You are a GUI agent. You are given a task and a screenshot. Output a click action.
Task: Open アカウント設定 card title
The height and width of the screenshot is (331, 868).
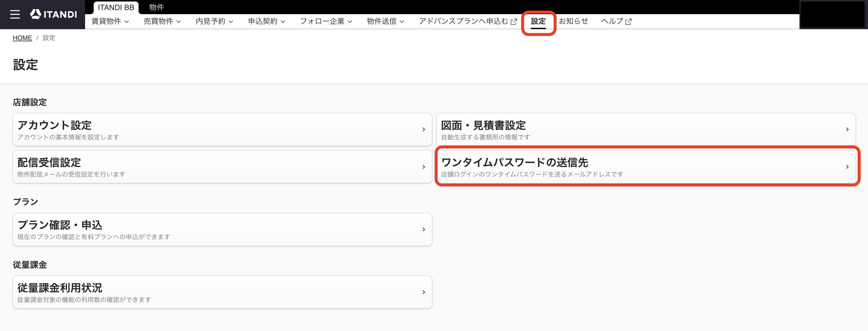click(x=55, y=125)
